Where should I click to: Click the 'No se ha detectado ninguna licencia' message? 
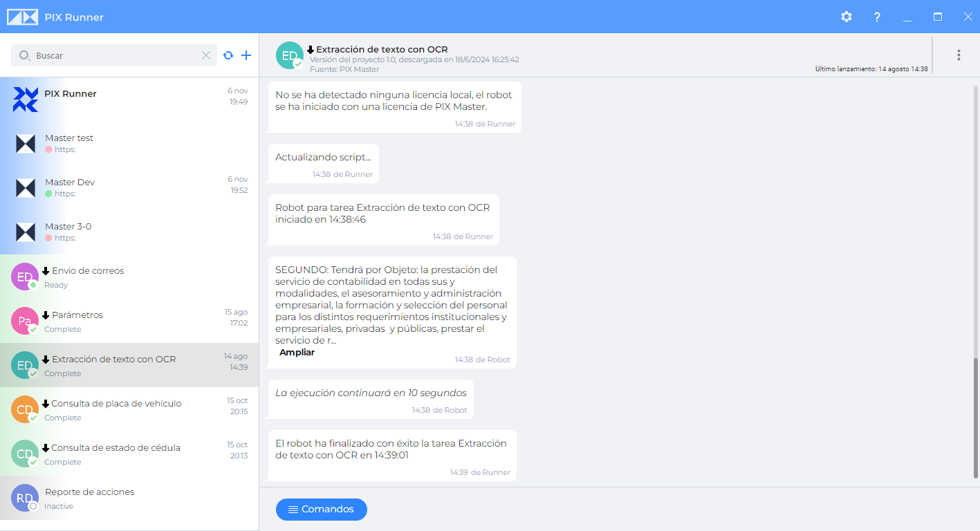pos(394,107)
